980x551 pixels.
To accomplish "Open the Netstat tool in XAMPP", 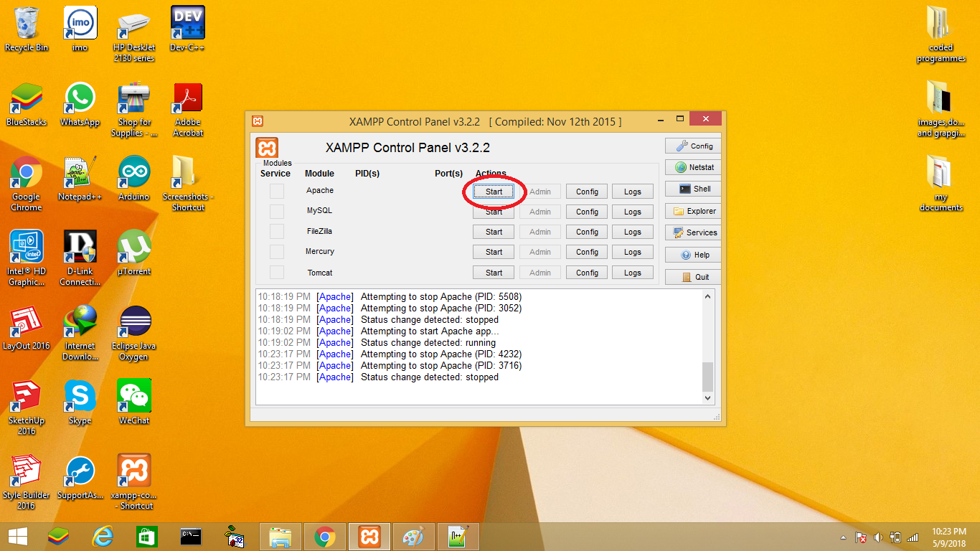I will tap(692, 167).
